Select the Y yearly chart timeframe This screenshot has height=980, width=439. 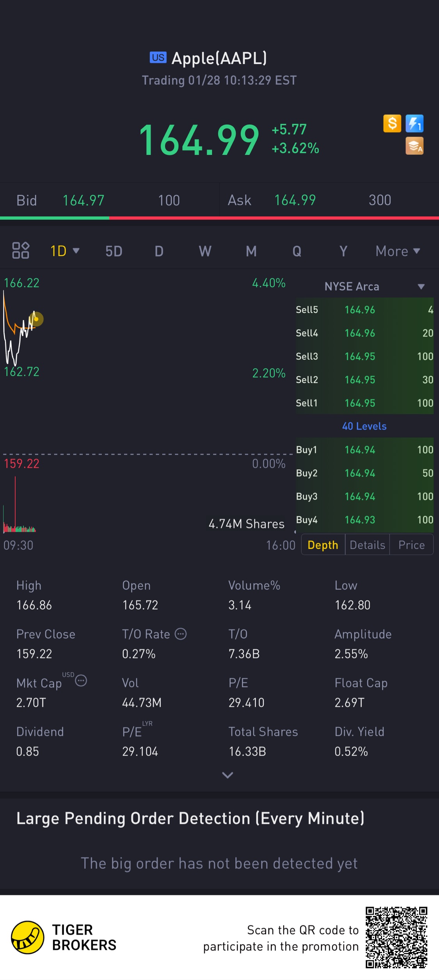(343, 251)
